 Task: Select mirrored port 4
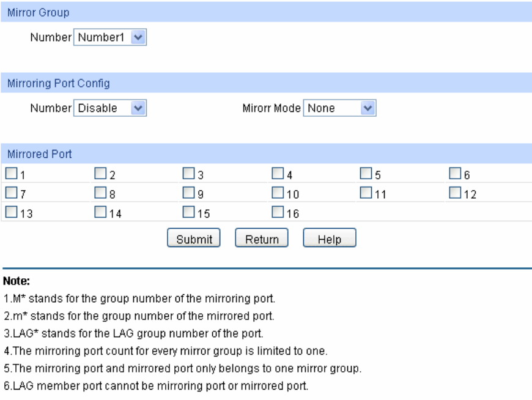tap(278, 174)
